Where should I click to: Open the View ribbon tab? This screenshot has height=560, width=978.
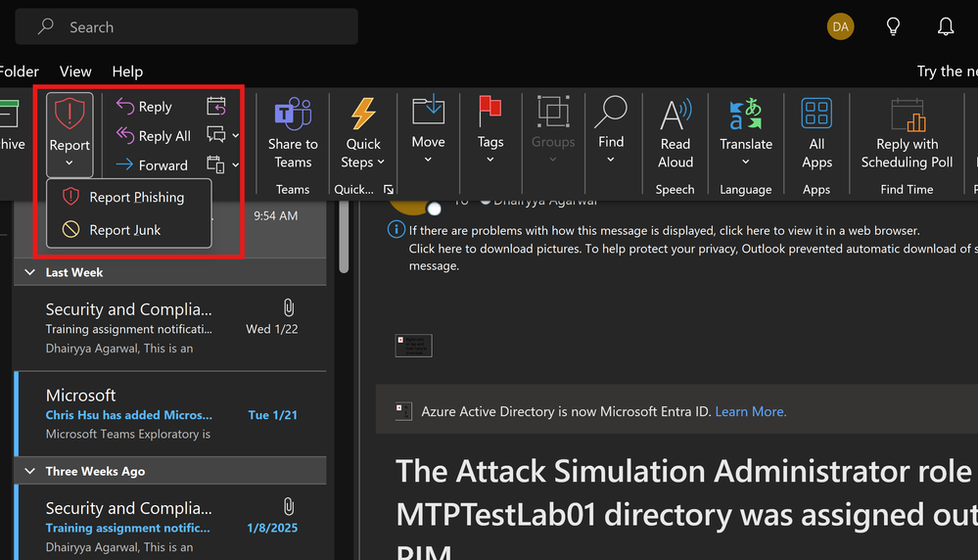click(x=75, y=71)
